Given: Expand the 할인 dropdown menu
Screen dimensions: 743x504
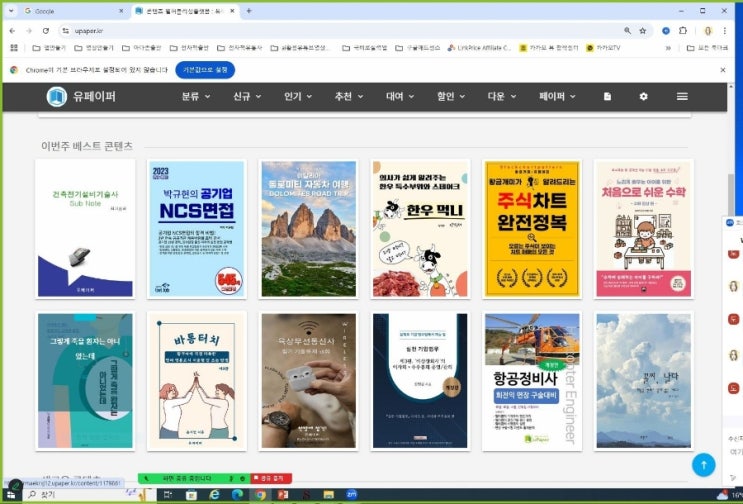Looking at the screenshot, I should 451,97.
